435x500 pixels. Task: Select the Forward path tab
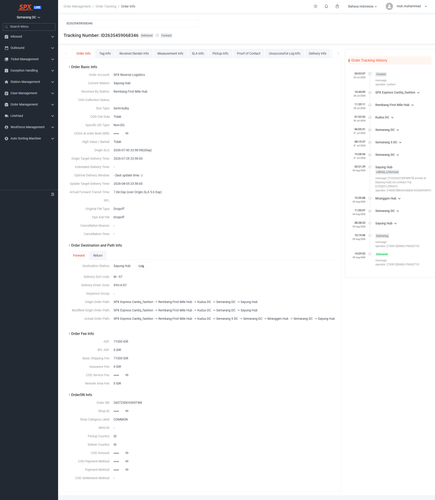pyautogui.click(x=79, y=255)
